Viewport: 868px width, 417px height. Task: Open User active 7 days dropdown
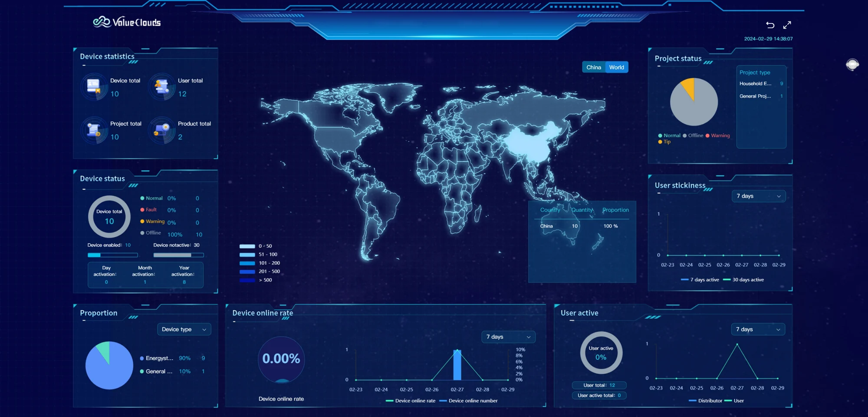tap(758, 329)
